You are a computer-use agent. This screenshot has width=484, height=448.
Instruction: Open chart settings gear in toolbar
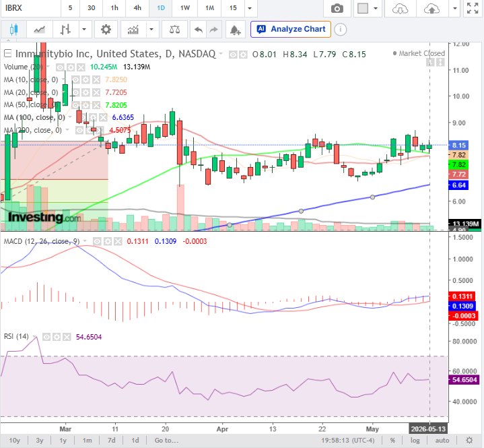click(106, 30)
